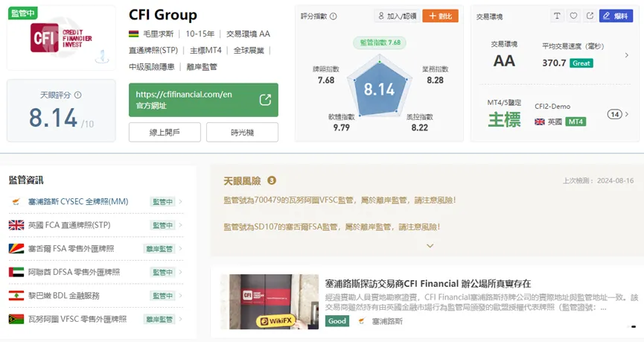
Task: Open 黎巴嫩 BDL 金融服務 entry
Action: (96, 295)
